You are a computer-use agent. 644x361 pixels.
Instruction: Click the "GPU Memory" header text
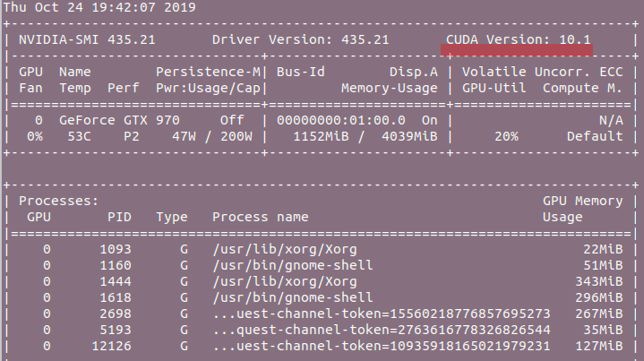582,201
